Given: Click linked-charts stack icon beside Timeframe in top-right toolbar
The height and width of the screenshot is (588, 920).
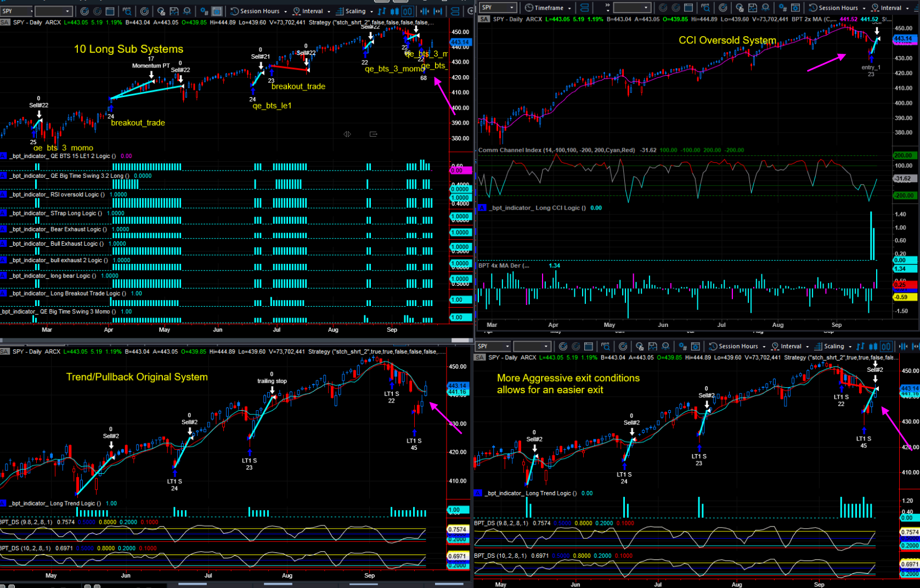Looking at the screenshot, I should 584,8.
